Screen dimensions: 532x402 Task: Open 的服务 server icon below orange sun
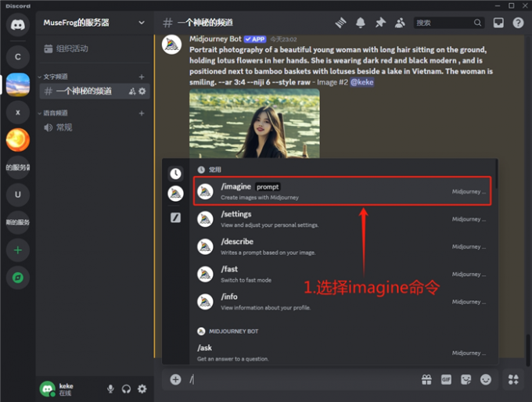point(18,167)
